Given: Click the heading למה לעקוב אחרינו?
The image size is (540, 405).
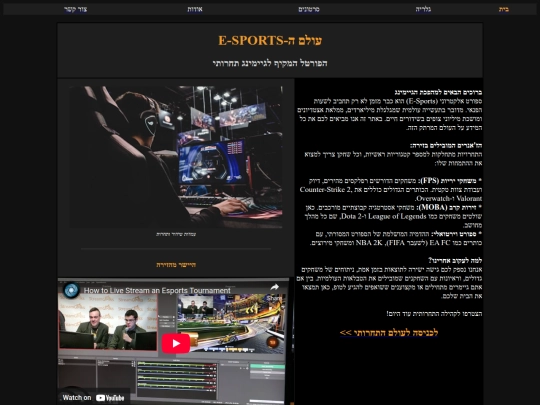Looking at the screenshot, I should click(x=455, y=260).
